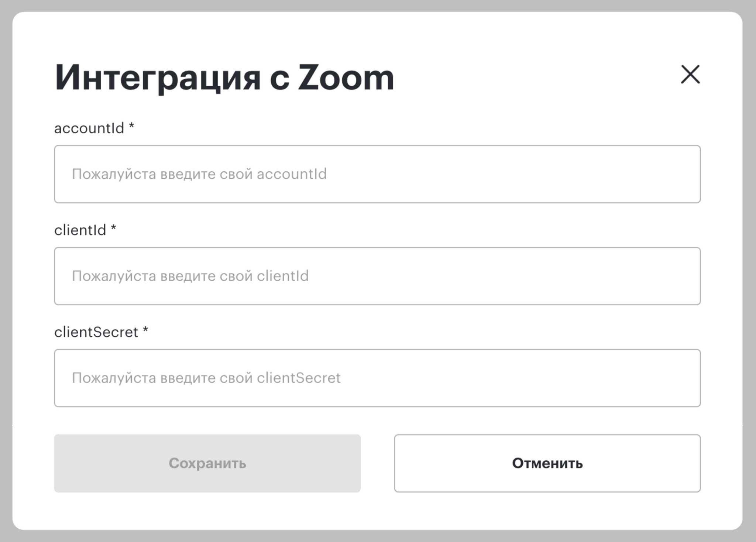Focus the clientId input field

pyautogui.click(x=377, y=276)
